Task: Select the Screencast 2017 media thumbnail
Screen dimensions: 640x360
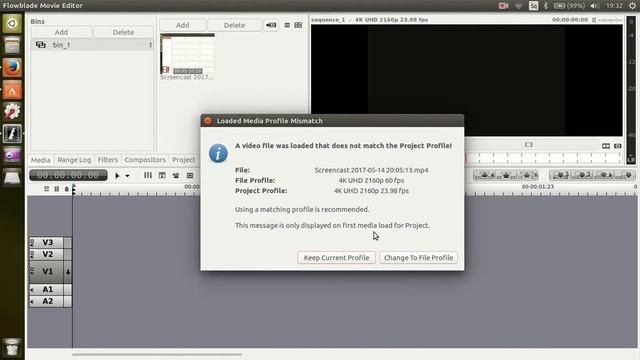Action: 187,54
